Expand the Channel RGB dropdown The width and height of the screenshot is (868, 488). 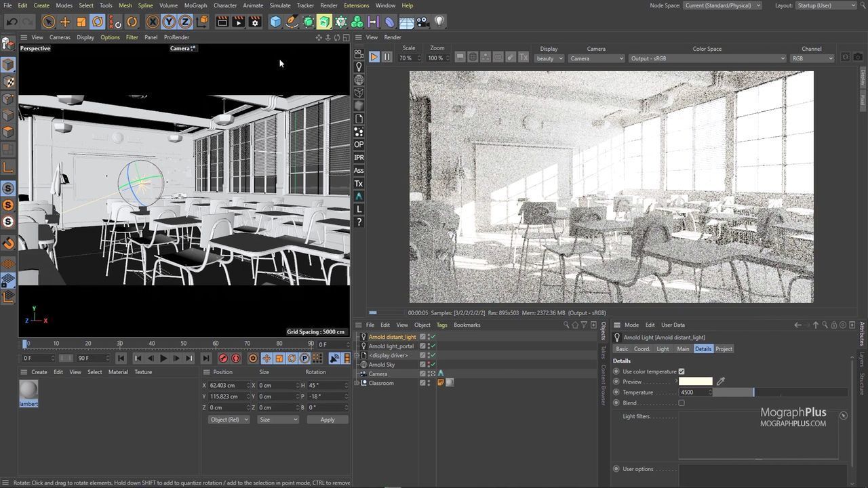812,58
